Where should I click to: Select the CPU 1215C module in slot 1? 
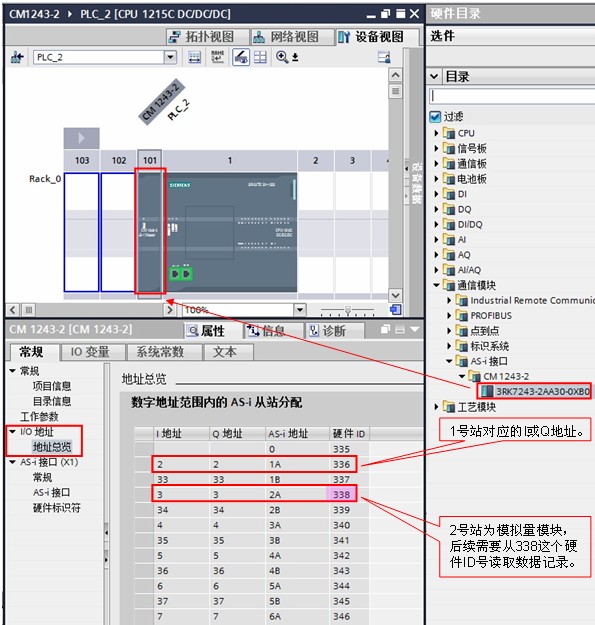coord(230,232)
